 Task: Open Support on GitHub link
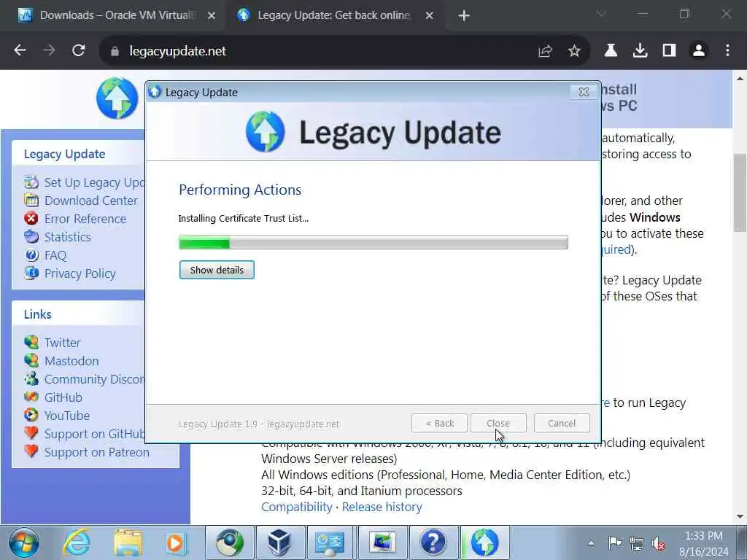pyautogui.click(x=94, y=434)
